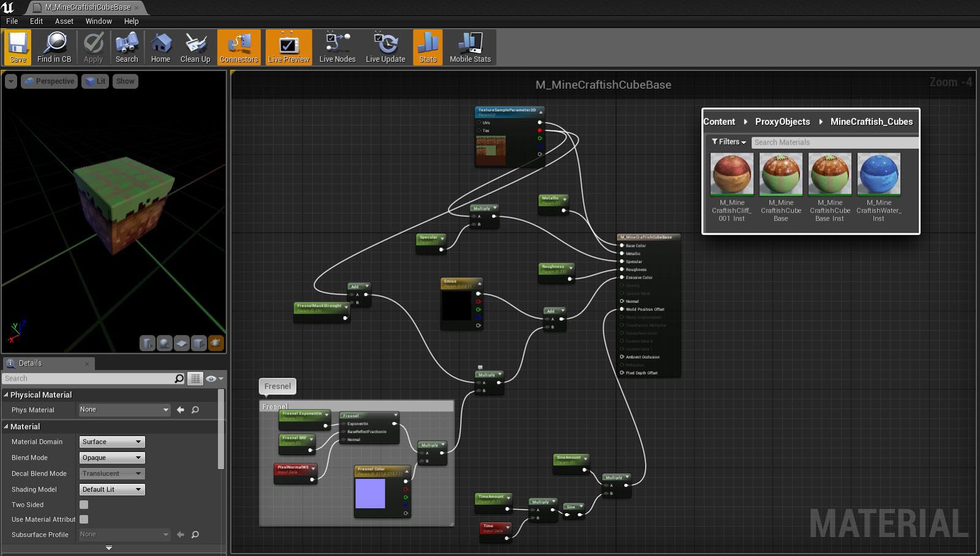This screenshot has width=980, height=556.
Task: Open the eye view options dropdown in Details
Action: coord(214,378)
